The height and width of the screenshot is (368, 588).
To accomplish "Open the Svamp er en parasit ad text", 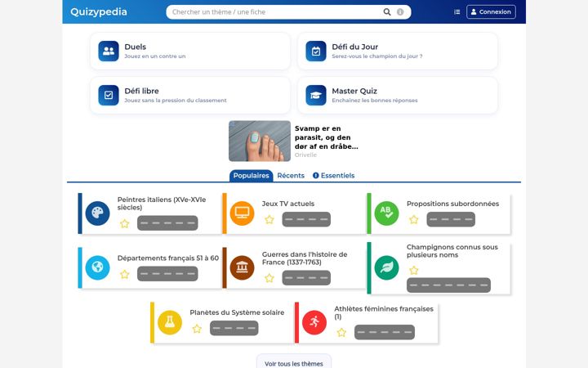I will coord(326,137).
